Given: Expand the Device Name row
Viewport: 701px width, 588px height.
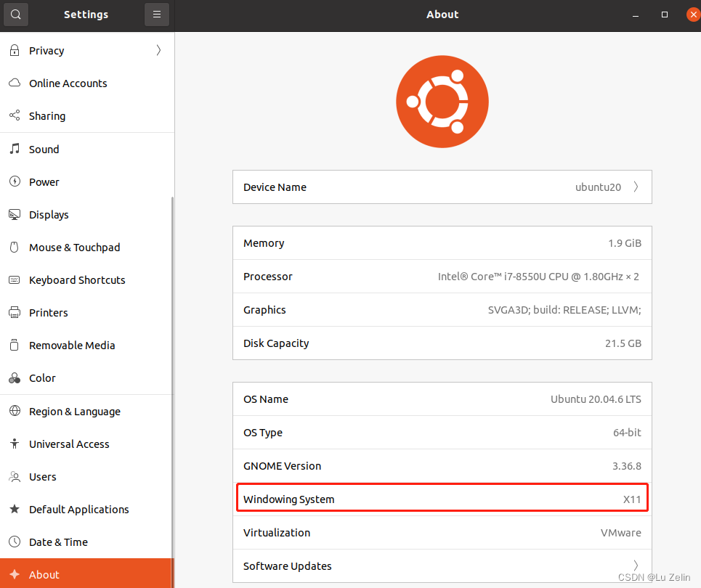Looking at the screenshot, I should [442, 187].
